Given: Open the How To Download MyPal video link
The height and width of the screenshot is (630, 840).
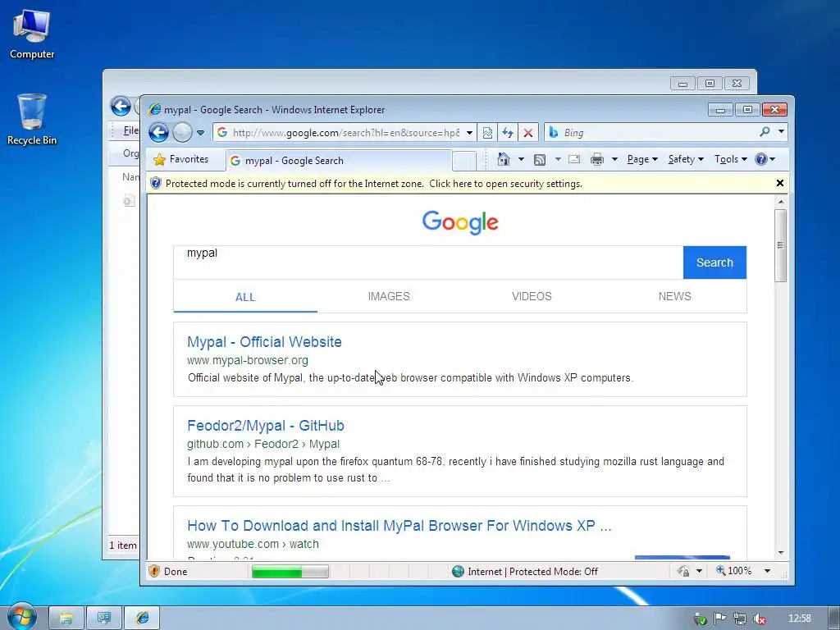Looking at the screenshot, I should click(399, 526).
